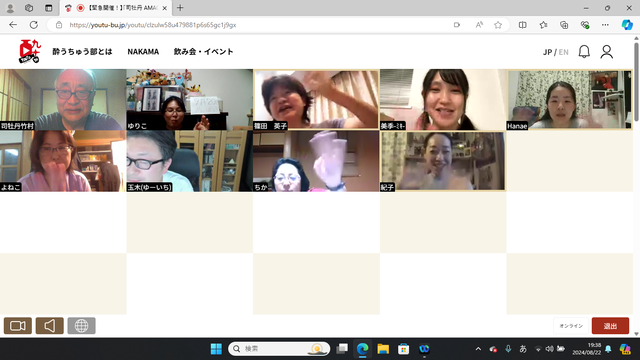640x360 pixels.
Task: Open the tab actions menu icon
Action: (49, 8)
